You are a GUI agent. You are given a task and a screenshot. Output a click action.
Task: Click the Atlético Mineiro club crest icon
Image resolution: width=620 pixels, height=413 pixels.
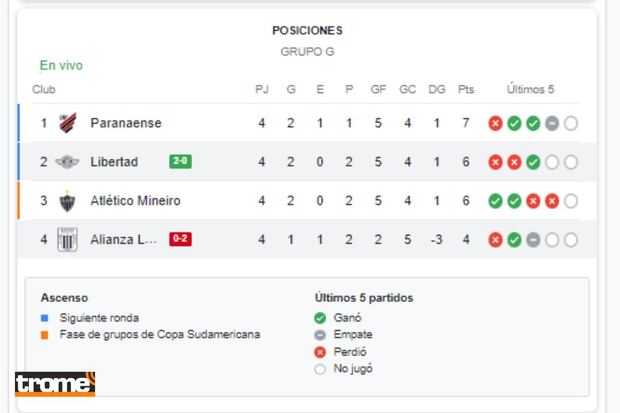point(68,201)
